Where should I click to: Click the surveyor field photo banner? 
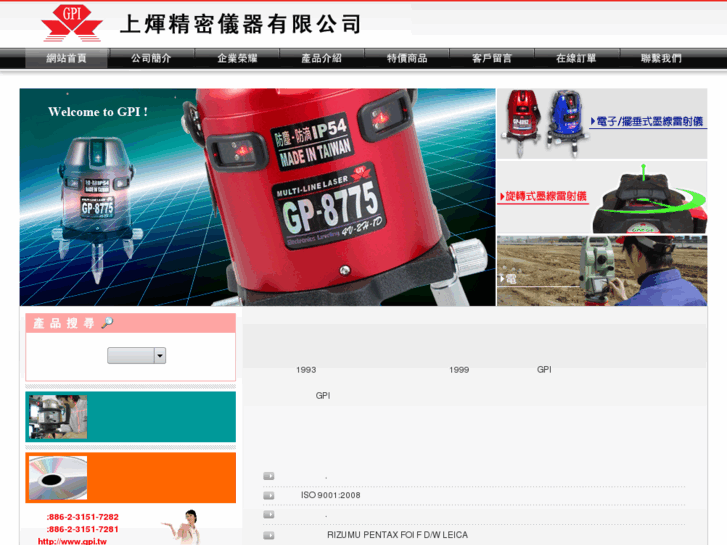click(x=602, y=271)
